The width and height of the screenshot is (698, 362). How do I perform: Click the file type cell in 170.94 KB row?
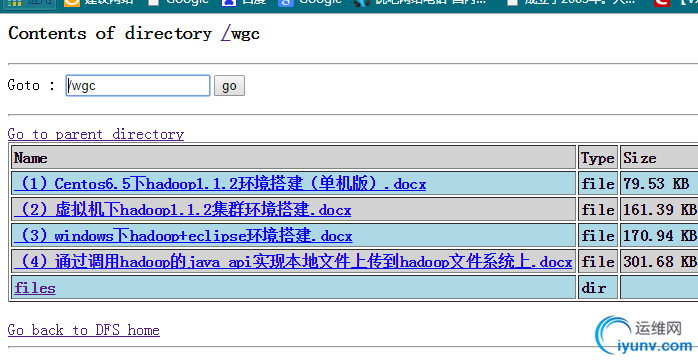[x=598, y=235]
